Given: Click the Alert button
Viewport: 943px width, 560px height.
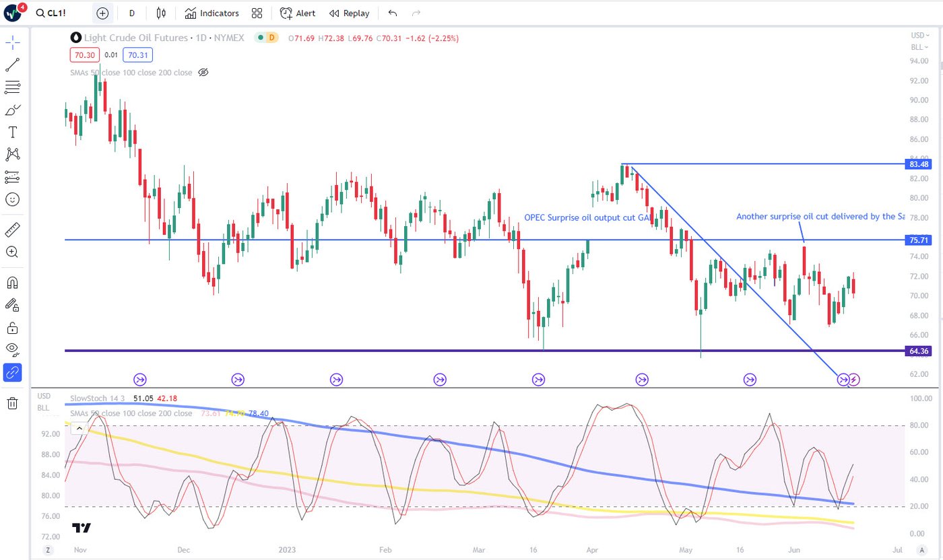Looking at the screenshot, I should [298, 13].
